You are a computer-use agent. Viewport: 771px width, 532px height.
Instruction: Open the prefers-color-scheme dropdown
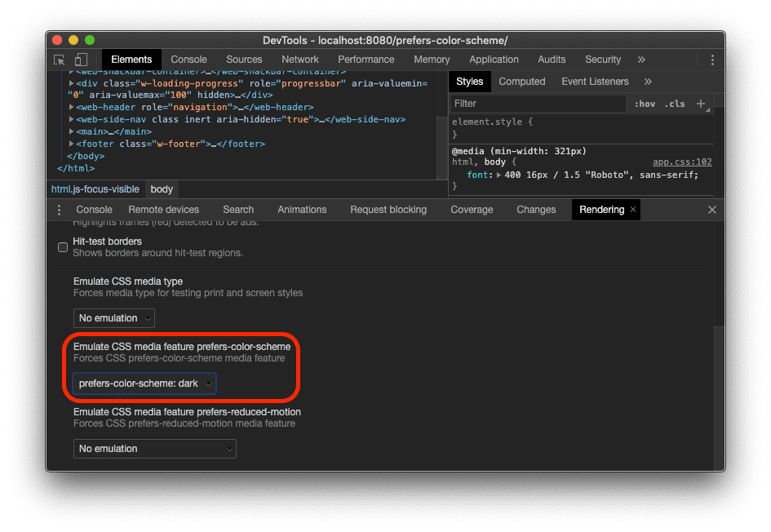pyautogui.click(x=144, y=383)
